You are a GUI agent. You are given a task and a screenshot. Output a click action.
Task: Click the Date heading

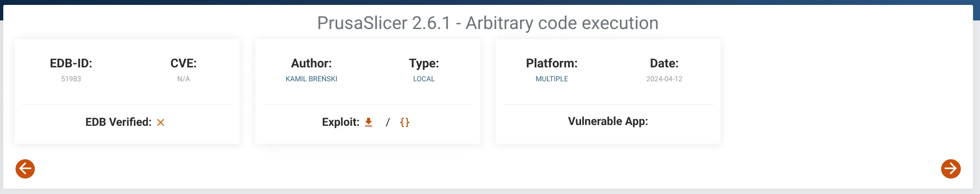point(664,63)
